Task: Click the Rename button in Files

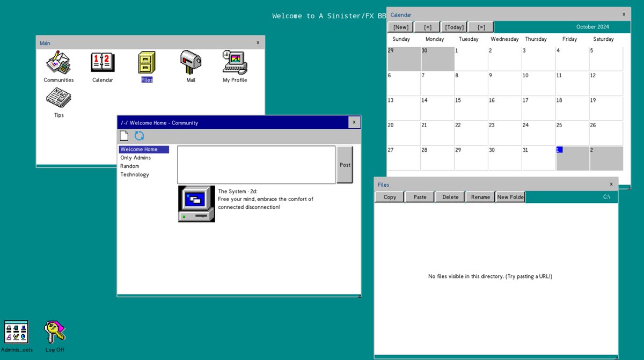Action: (480, 197)
